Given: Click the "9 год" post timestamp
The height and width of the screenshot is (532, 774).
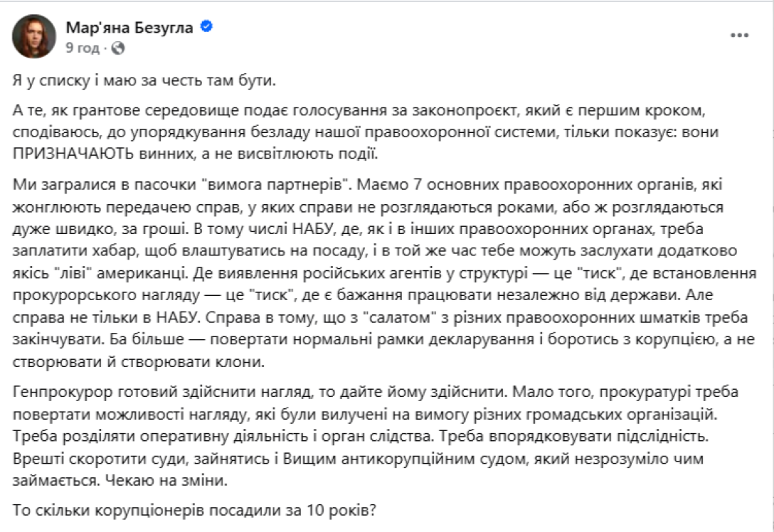Looking at the screenshot, I should click(x=82, y=48).
